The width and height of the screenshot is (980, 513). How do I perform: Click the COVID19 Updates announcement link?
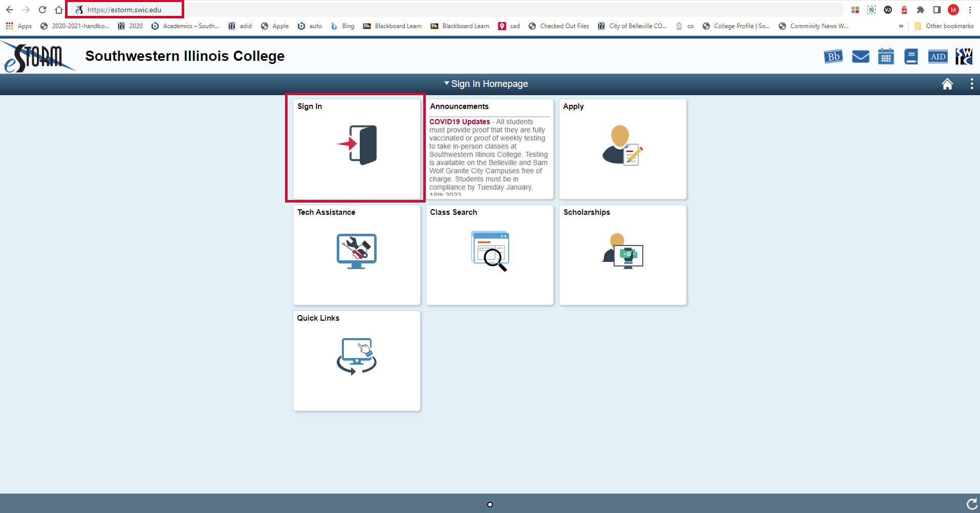(x=460, y=122)
